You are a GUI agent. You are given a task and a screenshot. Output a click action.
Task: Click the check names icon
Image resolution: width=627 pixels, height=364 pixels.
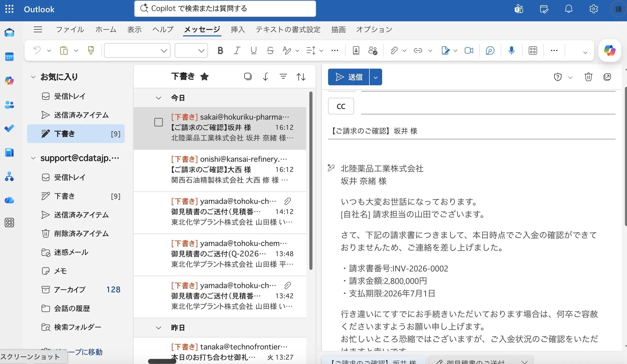click(373, 50)
